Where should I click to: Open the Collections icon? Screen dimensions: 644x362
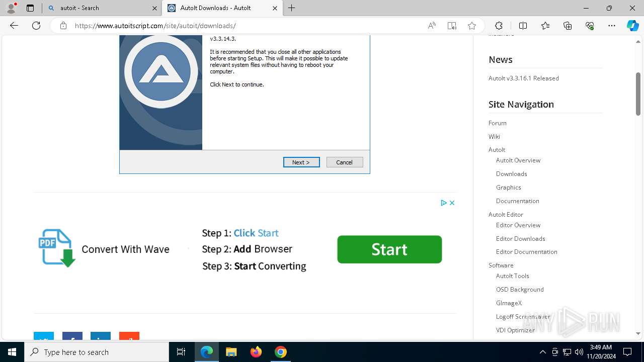click(x=568, y=26)
